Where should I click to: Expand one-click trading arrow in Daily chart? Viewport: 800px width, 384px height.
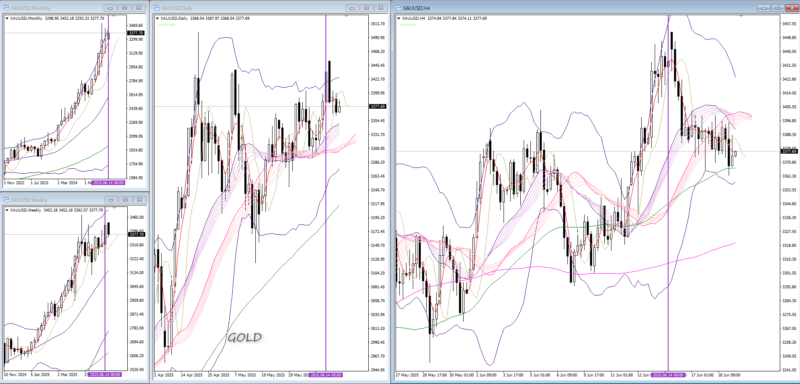(x=157, y=18)
